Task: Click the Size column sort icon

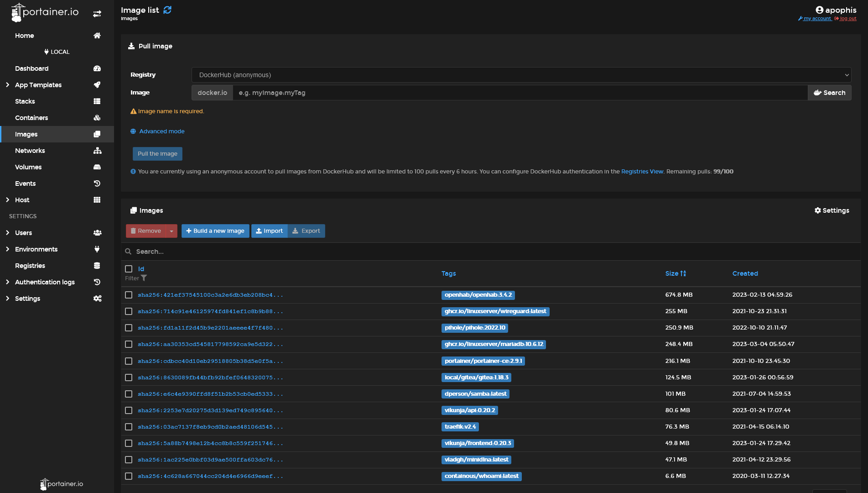Action: (x=683, y=273)
